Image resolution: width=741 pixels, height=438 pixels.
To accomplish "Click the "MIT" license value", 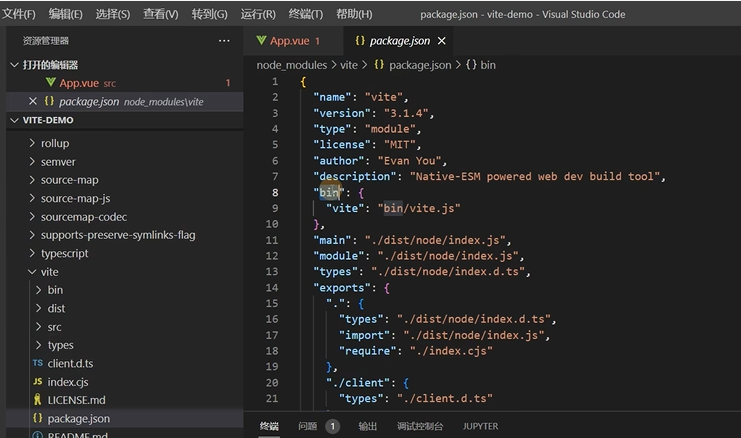I will coord(399,145).
